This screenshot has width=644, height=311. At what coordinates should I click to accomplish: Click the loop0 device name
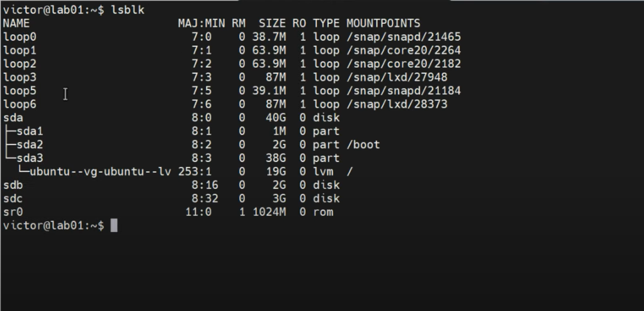(20, 37)
